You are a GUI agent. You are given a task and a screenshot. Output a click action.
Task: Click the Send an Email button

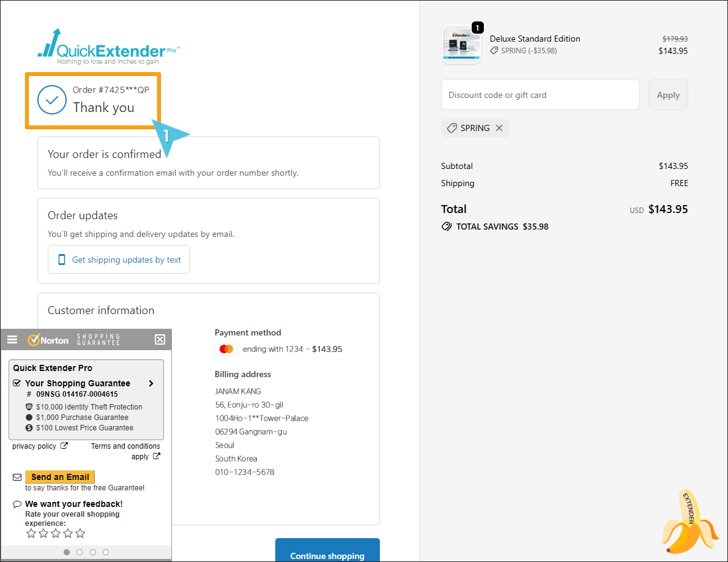60,477
